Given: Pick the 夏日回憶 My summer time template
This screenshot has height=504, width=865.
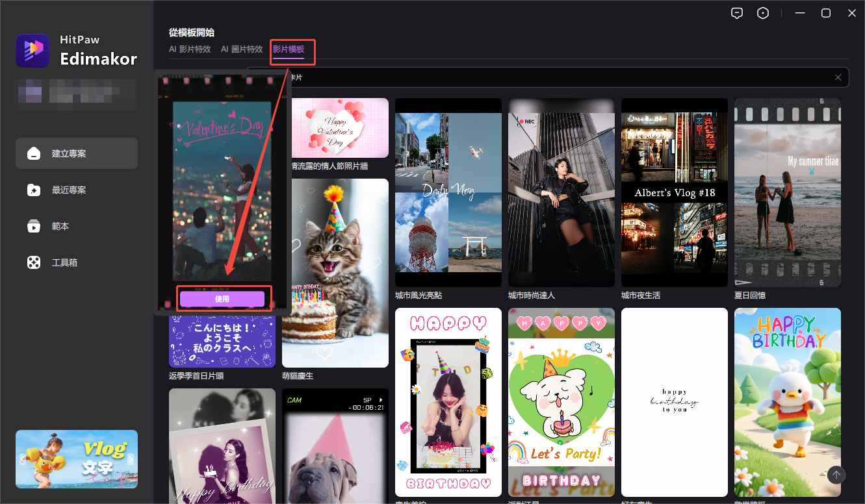Looking at the screenshot, I should click(x=787, y=193).
